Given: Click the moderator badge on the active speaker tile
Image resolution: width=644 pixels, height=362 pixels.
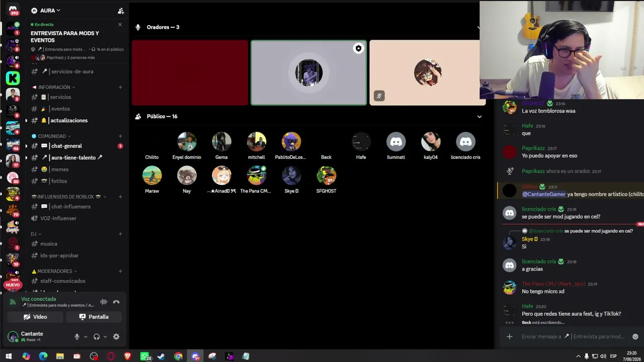Looking at the screenshot, I should coord(358,49).
